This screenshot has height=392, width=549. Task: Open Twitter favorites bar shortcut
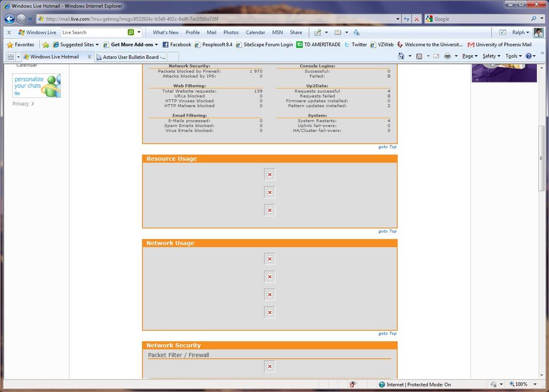point(355,45)
